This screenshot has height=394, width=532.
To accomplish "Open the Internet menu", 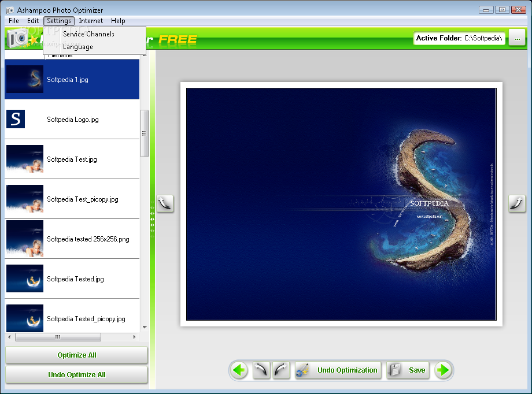I will 91,21.
